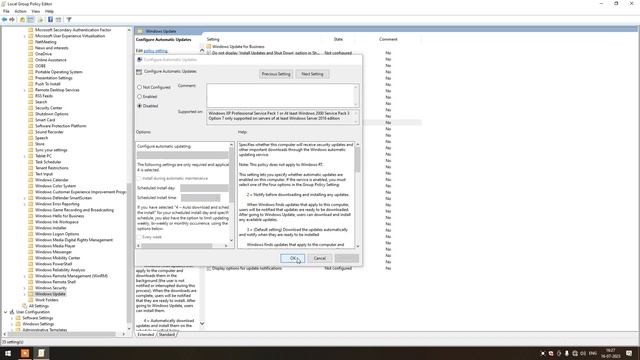Click the Next Setting button

(312, 74)
